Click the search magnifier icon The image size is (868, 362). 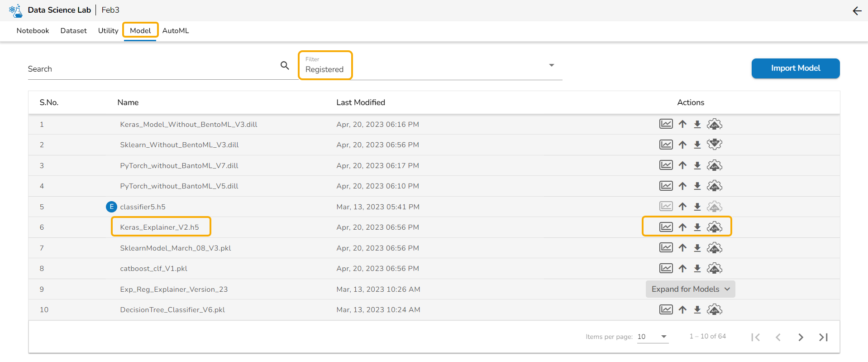pyautogui.click(x=285, y=66)
